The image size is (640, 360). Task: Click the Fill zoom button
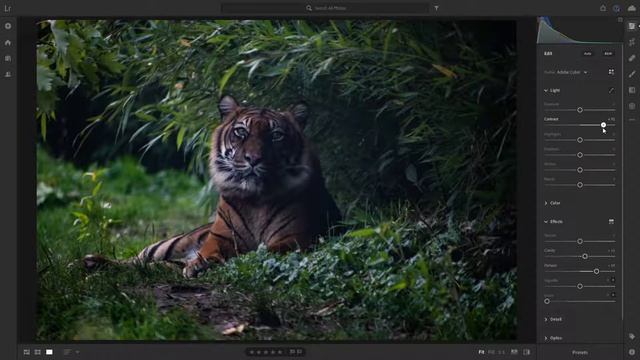(x=491, y=352)
